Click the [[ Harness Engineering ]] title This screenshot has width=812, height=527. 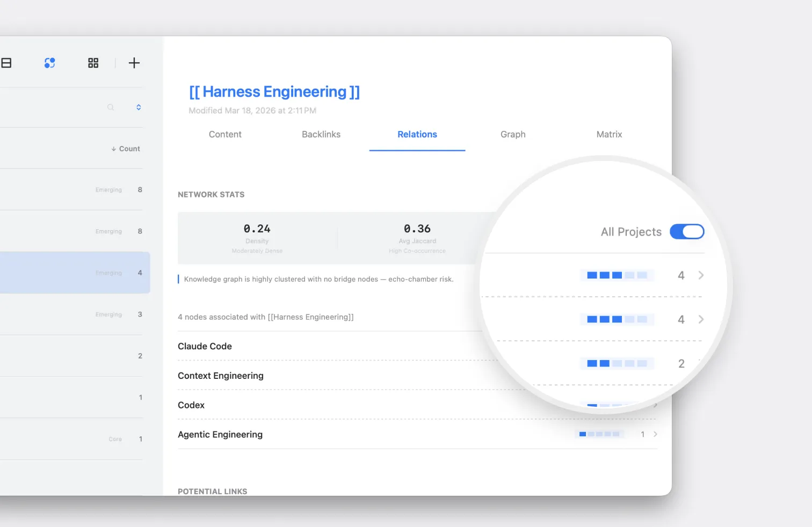pyautogui.click(x=274, y=92)
